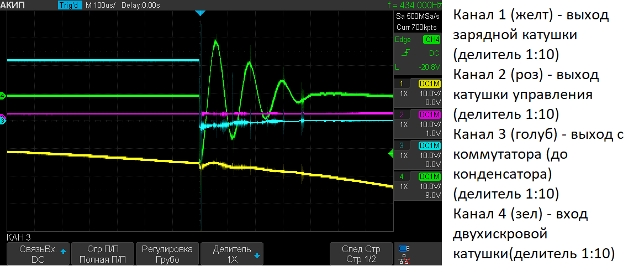This screenshot has width=644, height=266.
Task: Go to next page След Стр 1/2
Action: coord(361,254)
